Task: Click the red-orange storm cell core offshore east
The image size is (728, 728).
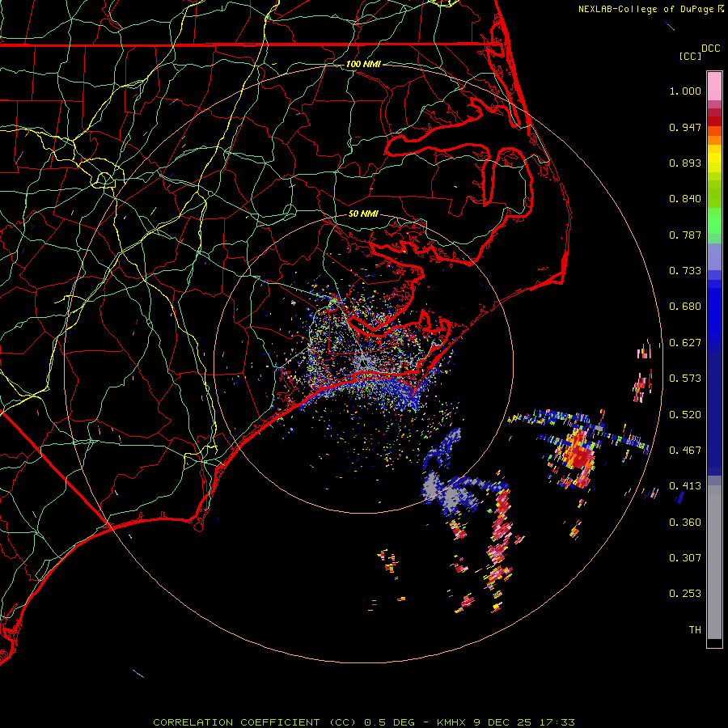Action: (x=578, y=455)
